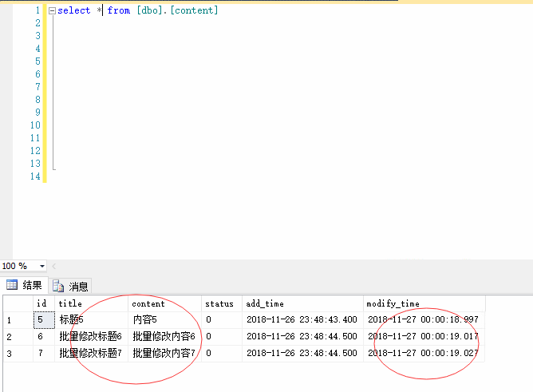Click modify_time cell 2018-11-27 00:00:18.997
Image resolution: width=533 pixels, height=392 pixels.
[x=424, y=320]
